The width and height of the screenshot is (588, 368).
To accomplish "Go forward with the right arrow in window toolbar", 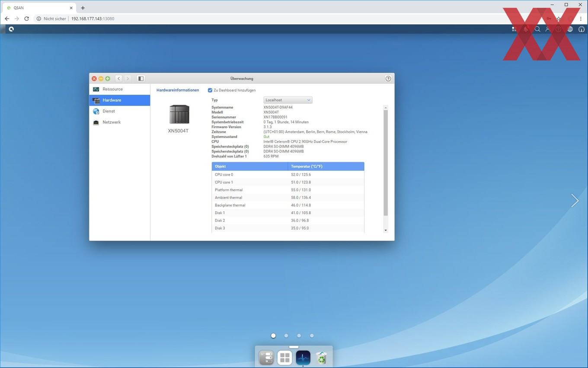I will click(128, 78).
